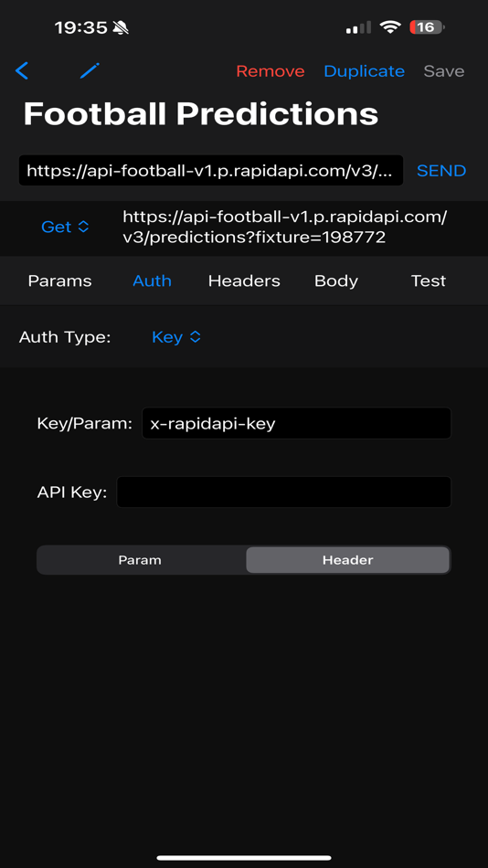Tap the Duplicate button
488x868 pixels.
pos(364,71)
